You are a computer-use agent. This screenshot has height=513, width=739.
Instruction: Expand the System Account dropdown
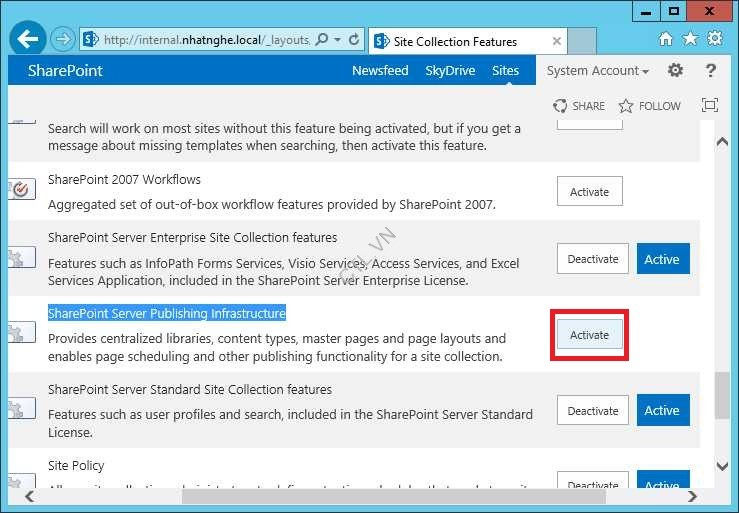click(x=598, y=71)
